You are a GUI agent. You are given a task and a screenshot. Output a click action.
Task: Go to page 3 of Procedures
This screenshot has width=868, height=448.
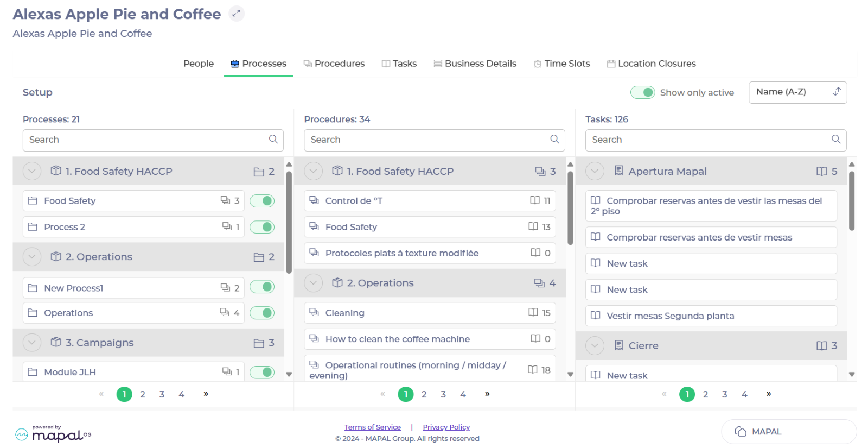click(443, 394)
